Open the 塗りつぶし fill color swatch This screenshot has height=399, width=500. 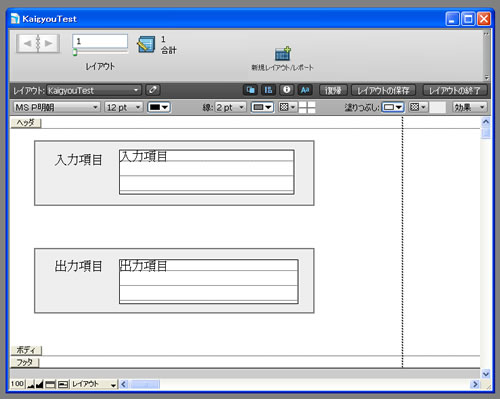393,107
